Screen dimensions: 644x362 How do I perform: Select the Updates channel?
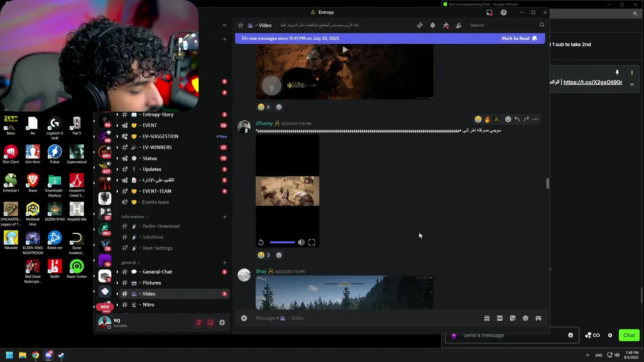(175, 169)
